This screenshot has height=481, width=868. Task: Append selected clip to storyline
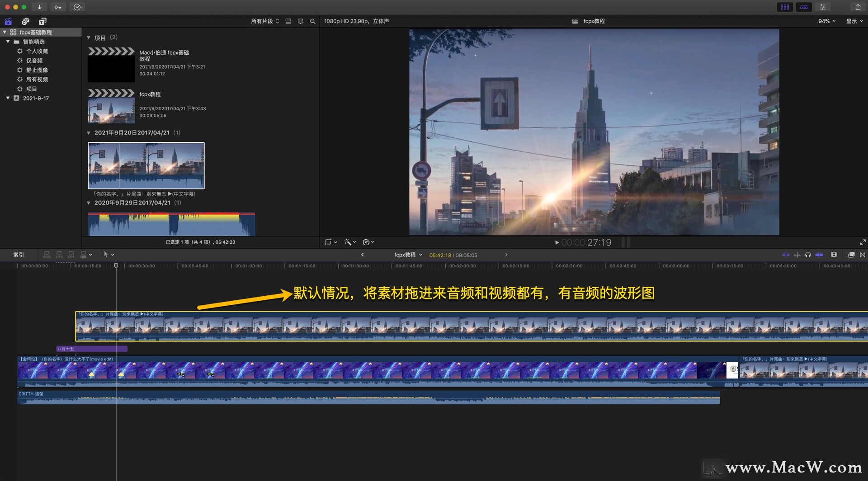pyautogui.click(x=71, y=255)
